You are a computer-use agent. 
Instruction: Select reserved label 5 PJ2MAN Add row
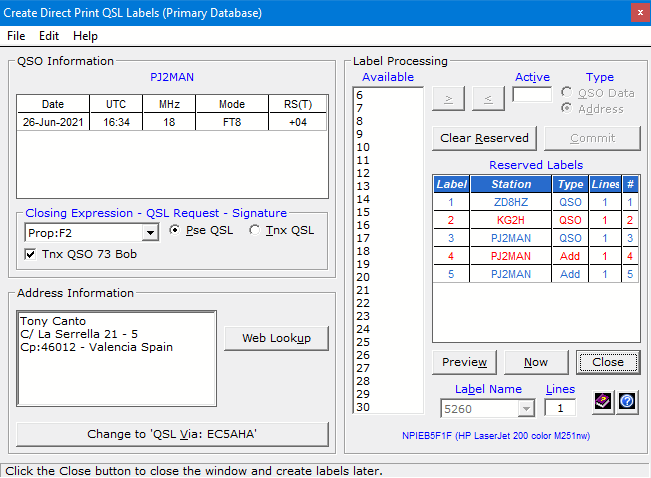point(536,274)
